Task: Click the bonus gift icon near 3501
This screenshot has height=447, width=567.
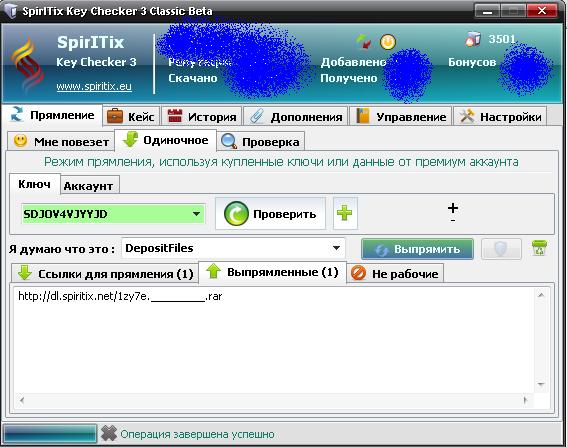Action: 473,39
